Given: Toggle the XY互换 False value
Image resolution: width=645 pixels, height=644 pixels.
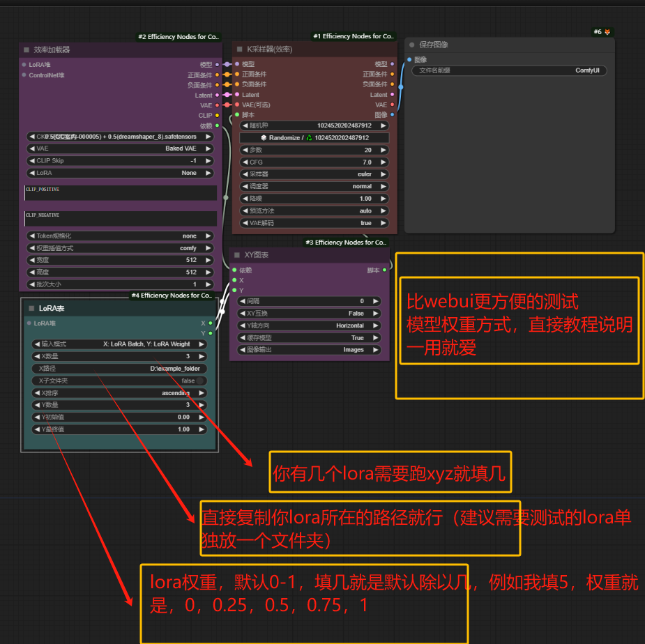Looking at the screenshot, I should (309, 314).
